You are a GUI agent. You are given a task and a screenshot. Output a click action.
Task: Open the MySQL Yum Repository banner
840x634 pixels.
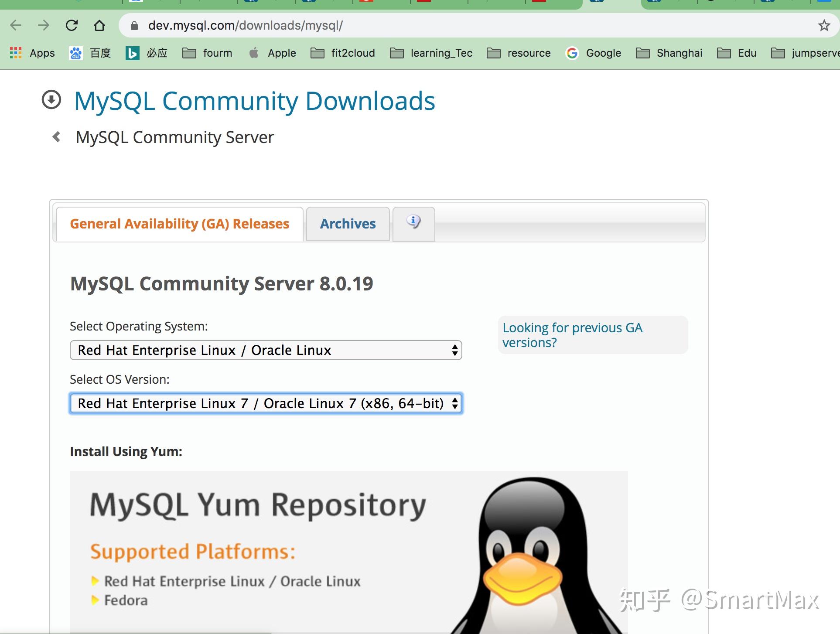point(348,552)
